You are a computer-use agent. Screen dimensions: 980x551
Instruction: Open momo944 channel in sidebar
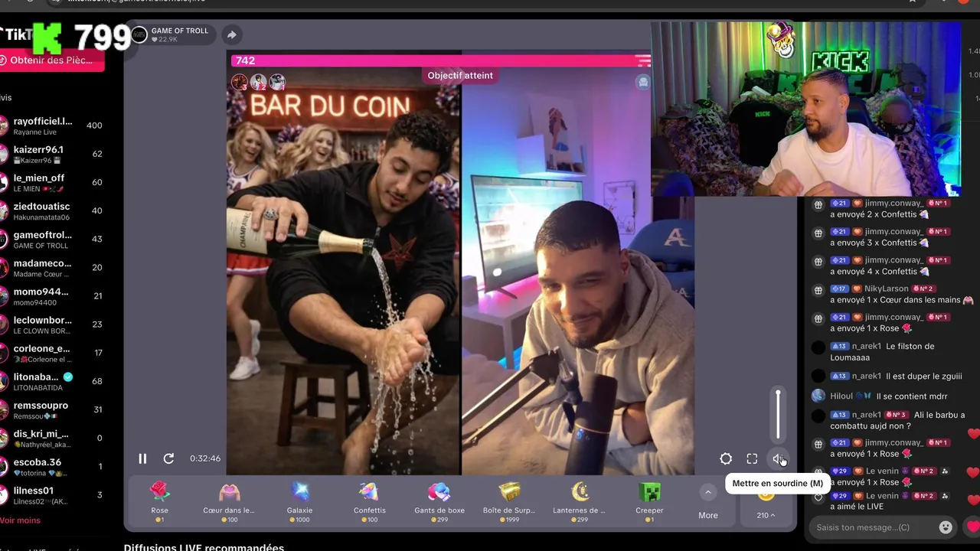click(x=52, y=296)
